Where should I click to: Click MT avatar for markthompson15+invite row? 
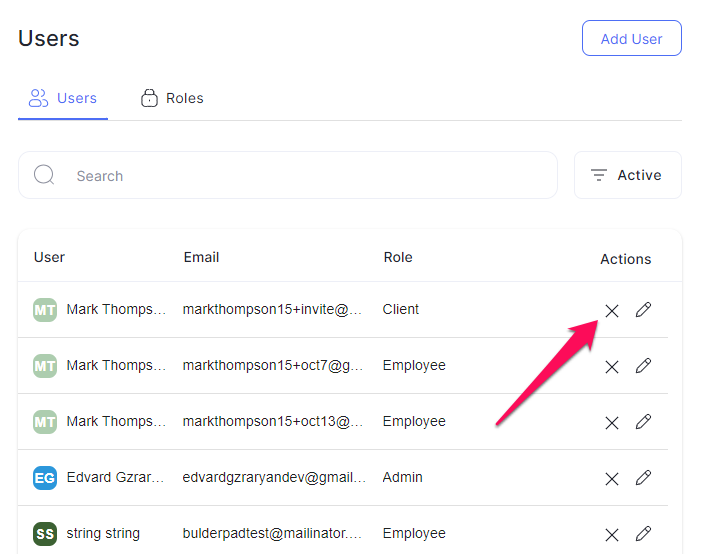[x=45, y=310]
